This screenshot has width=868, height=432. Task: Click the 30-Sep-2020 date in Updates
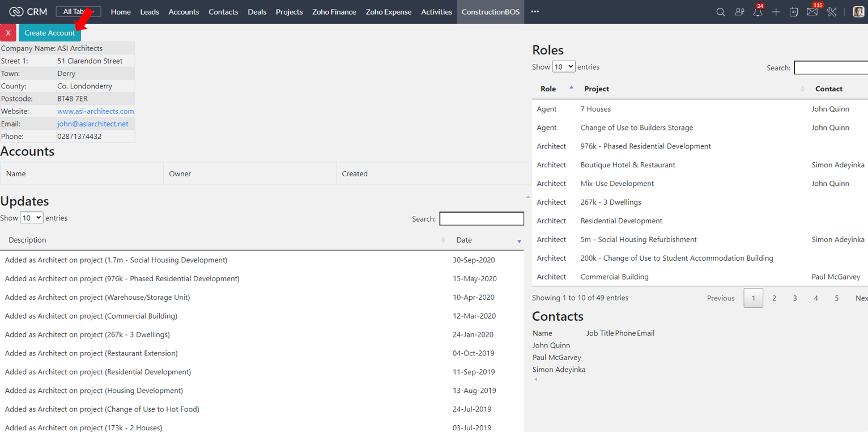(x=474, y=260)
